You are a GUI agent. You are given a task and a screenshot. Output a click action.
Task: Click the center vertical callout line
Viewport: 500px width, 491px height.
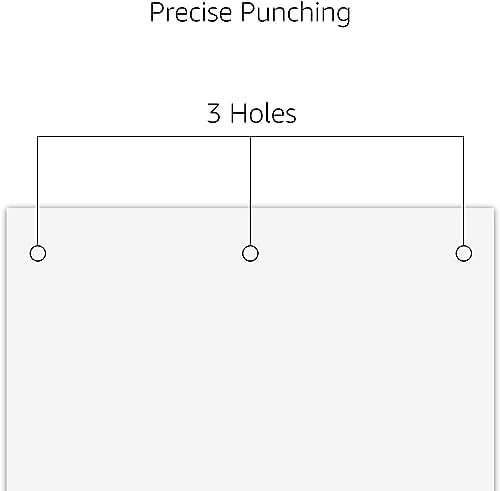(x=250, y=191)
